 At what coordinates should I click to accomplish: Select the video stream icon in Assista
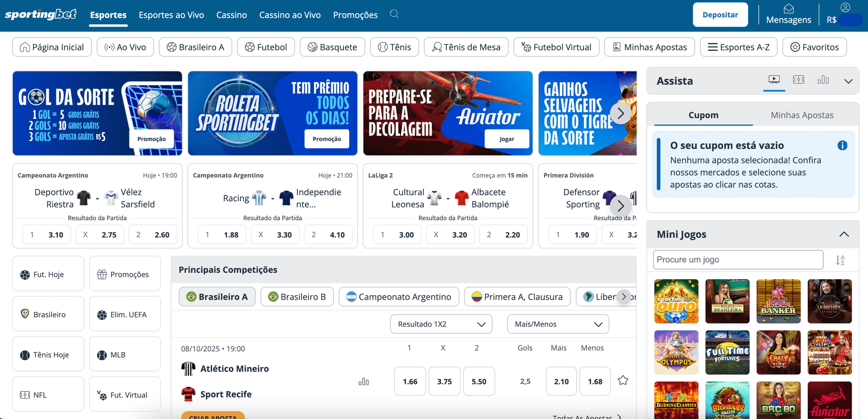[x=774, y=80]
